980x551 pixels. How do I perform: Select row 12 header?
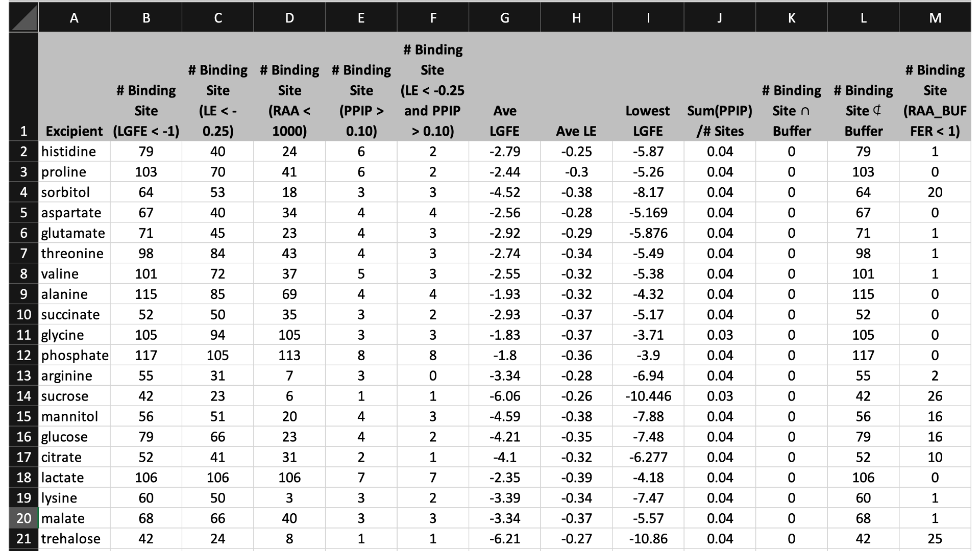23,355
